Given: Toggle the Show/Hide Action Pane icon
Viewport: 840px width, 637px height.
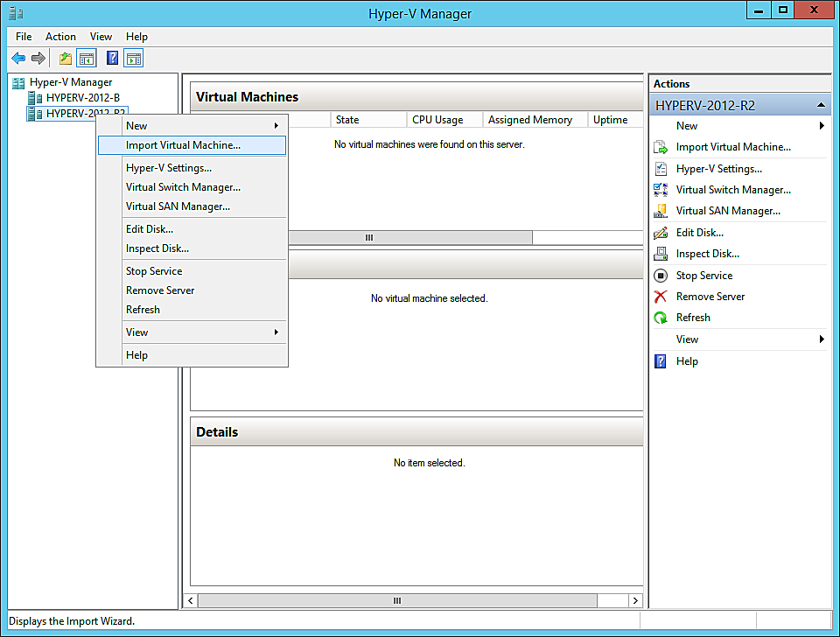Looking at the screenshot, I should 133,58.
